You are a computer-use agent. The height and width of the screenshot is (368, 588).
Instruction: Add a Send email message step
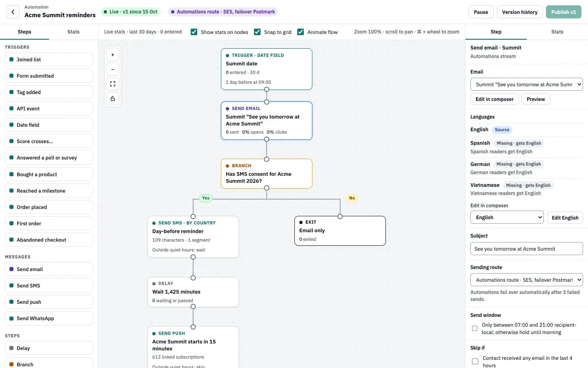pos(49,269)
